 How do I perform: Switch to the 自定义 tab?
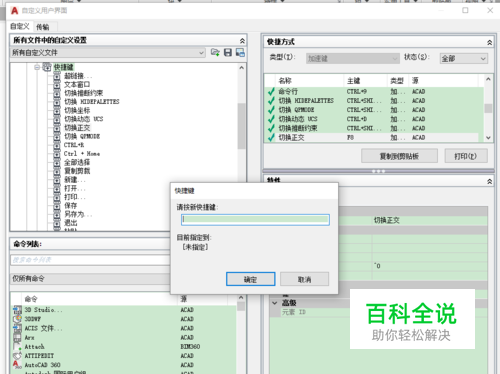coord(20,26)
